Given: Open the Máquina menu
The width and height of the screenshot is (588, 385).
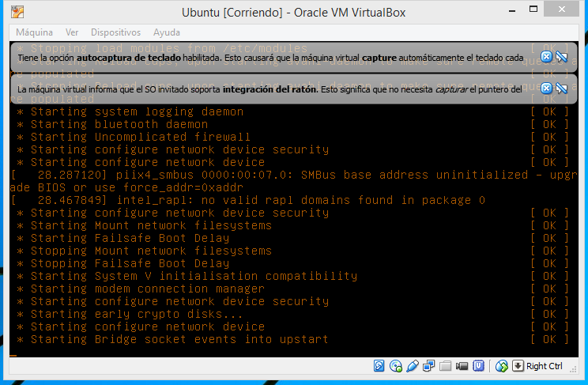Looking at the screenshot, I should coord(34,32).
